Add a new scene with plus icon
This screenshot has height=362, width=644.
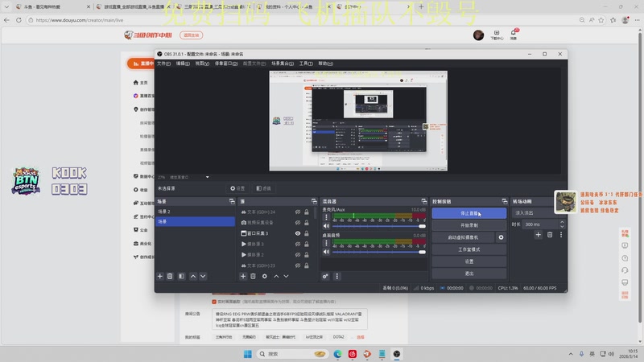coord(160,276)
